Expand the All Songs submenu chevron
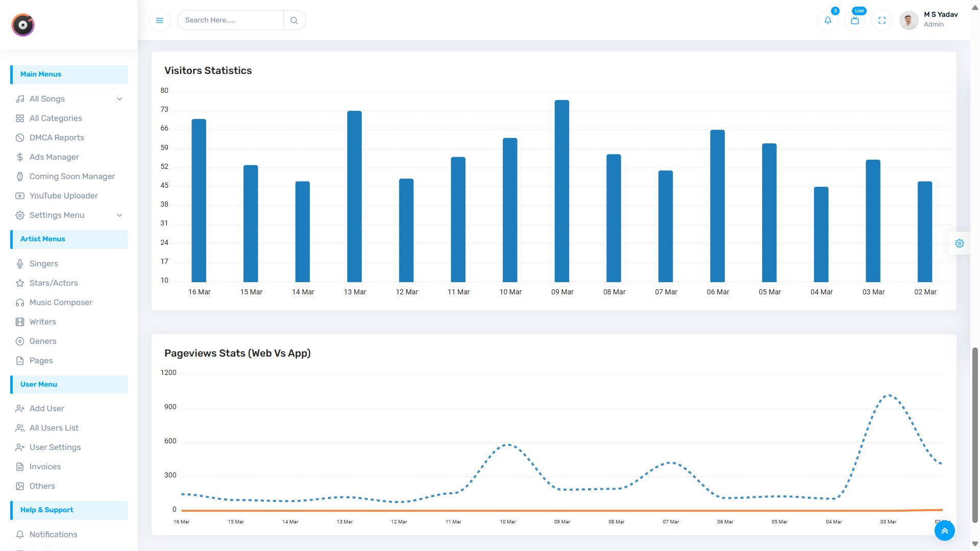Screen dimensions: 980x551 pos(119,99)
